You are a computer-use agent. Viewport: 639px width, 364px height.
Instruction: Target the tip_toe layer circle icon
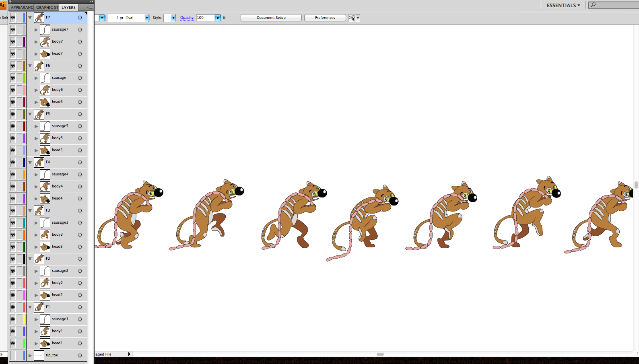80,356
